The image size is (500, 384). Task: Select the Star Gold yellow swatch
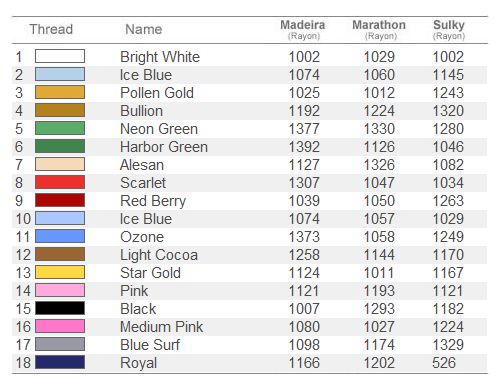tap(60, 272)
